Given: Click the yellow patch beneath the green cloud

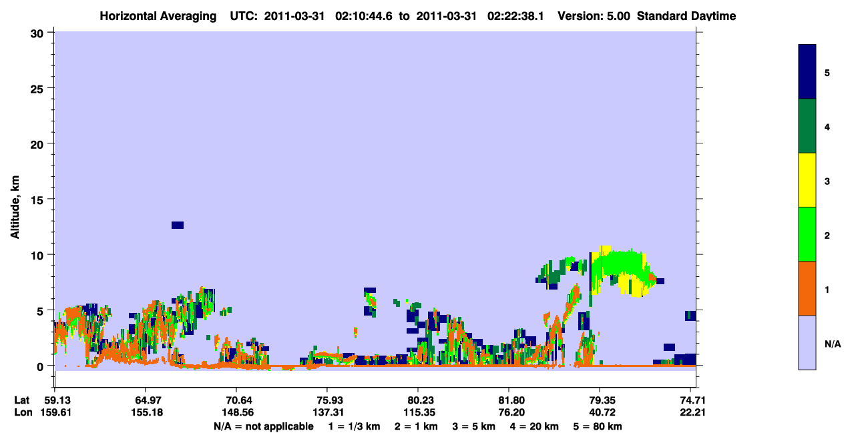Looking at the screenshot, I should tap(632, 286).
